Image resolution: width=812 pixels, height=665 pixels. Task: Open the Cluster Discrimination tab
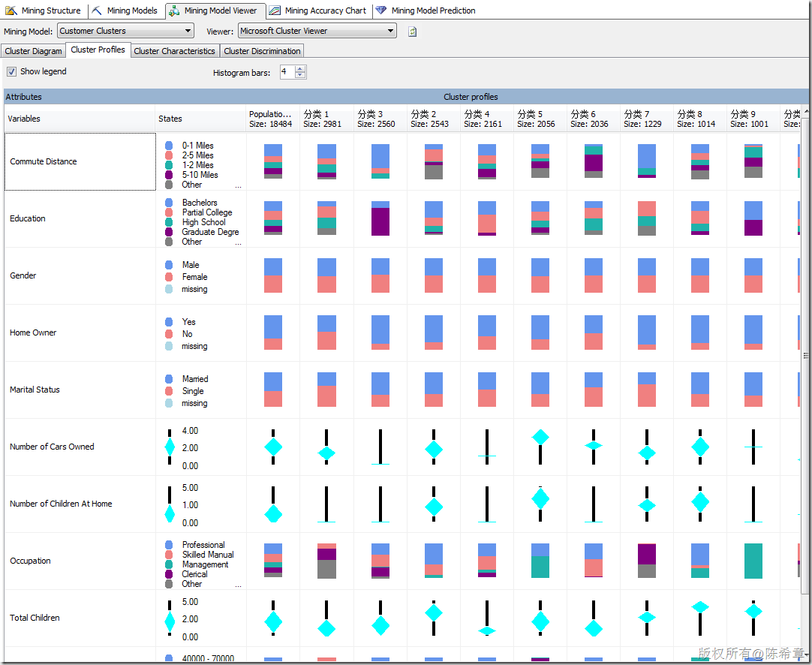pos(262,51)
